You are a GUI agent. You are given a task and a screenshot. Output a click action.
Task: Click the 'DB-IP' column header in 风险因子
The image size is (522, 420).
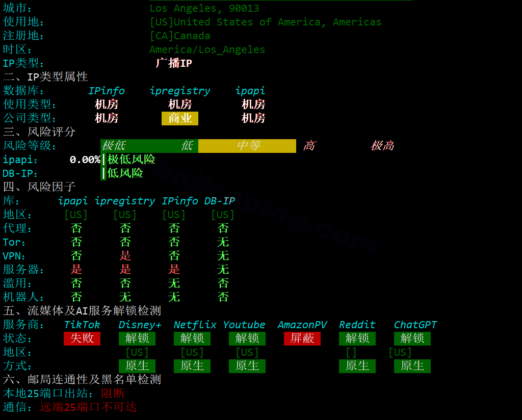pos(219,201)
